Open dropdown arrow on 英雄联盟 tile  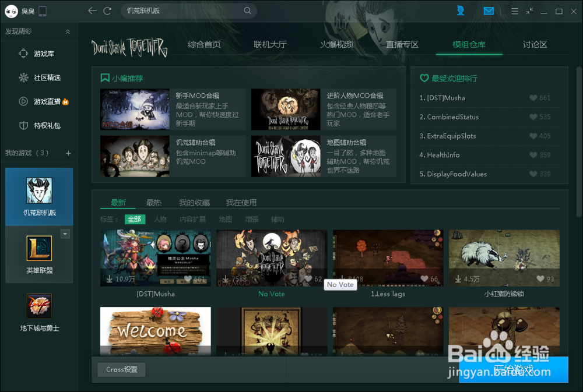tap(65, 234)
